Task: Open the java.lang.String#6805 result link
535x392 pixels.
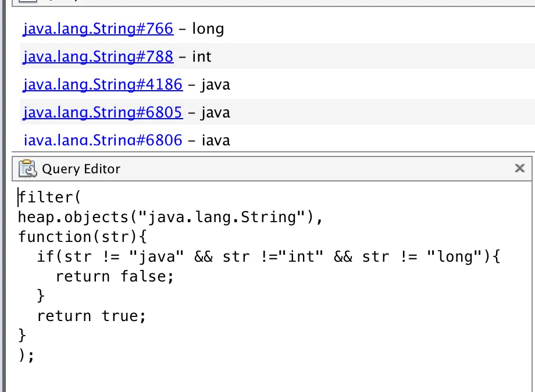Action: tap(102, 112)
